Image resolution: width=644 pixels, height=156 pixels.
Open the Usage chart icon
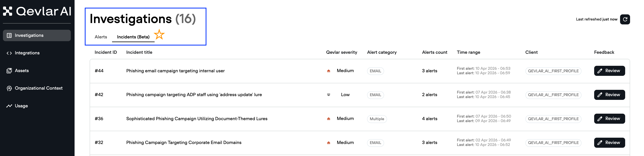pyautogui.click(x=9, y=106)
